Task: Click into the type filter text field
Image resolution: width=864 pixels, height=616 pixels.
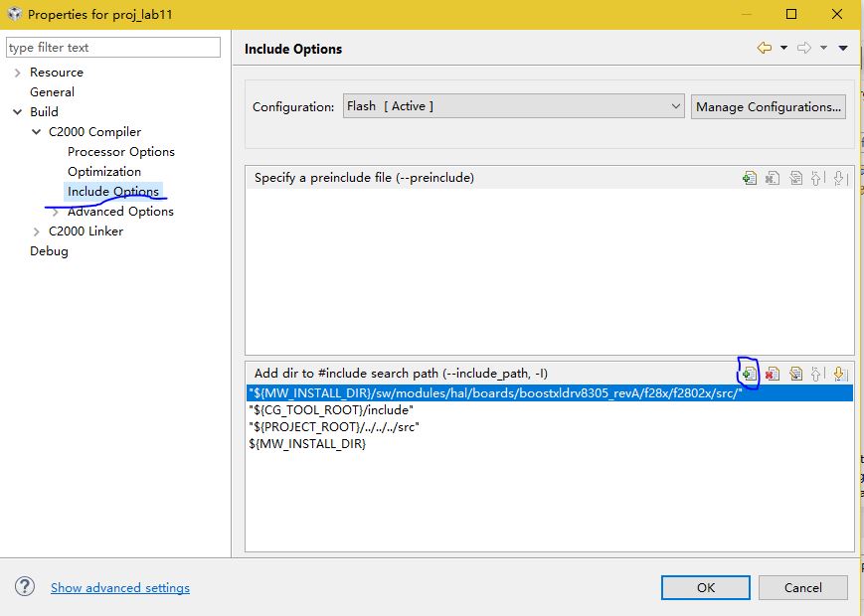Action: pos(113,48)
